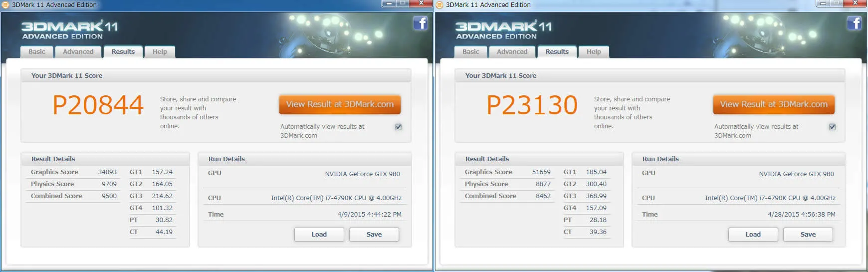
Task: Click Load button in right window
Action: 753,235
